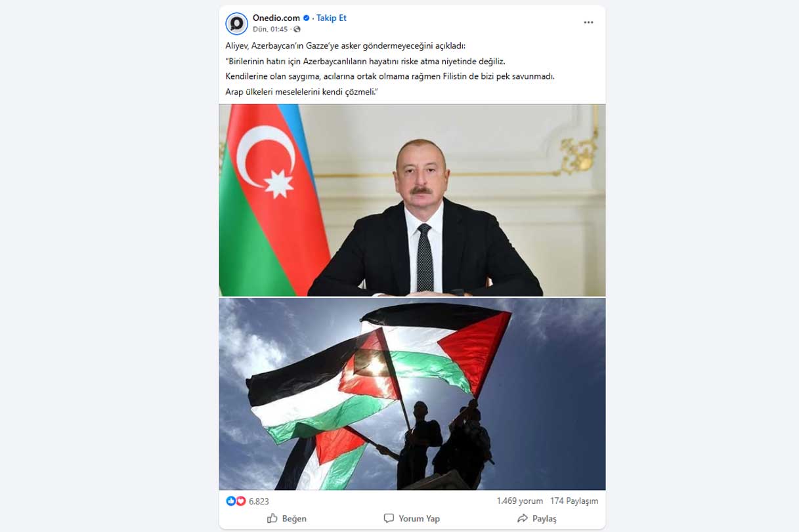Click the caption line Arap ülkeleri meselelerini

303,92
